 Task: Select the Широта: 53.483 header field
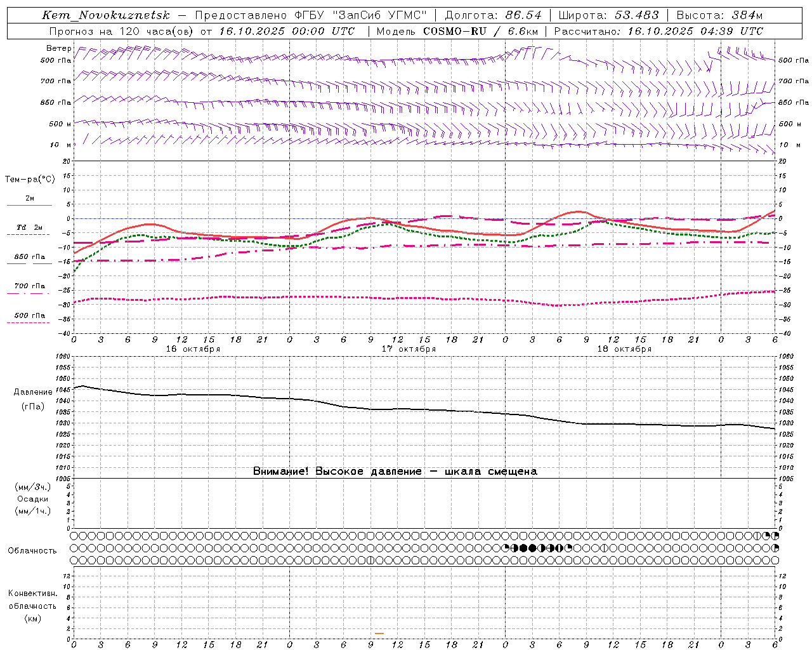609,15
